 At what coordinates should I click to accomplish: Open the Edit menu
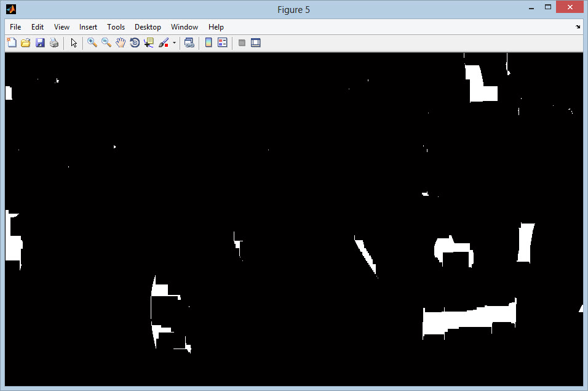pos(38,27)
